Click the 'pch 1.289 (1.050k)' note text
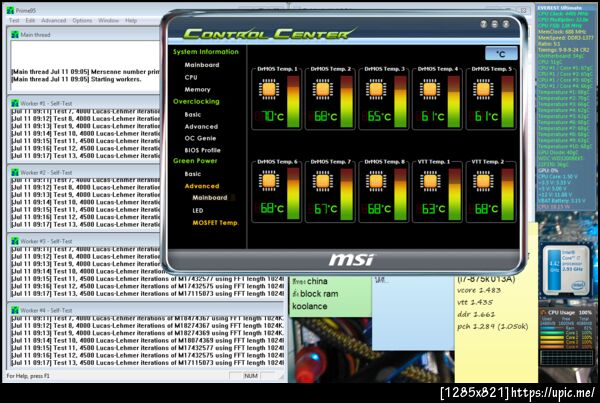This screenshot has height=403, width=600. pyautogui.click(x=492, y=326)
